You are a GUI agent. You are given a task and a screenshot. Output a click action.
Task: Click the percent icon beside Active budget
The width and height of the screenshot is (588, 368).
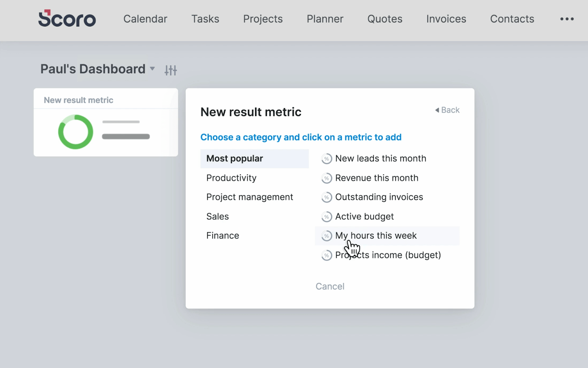[326, 217]
